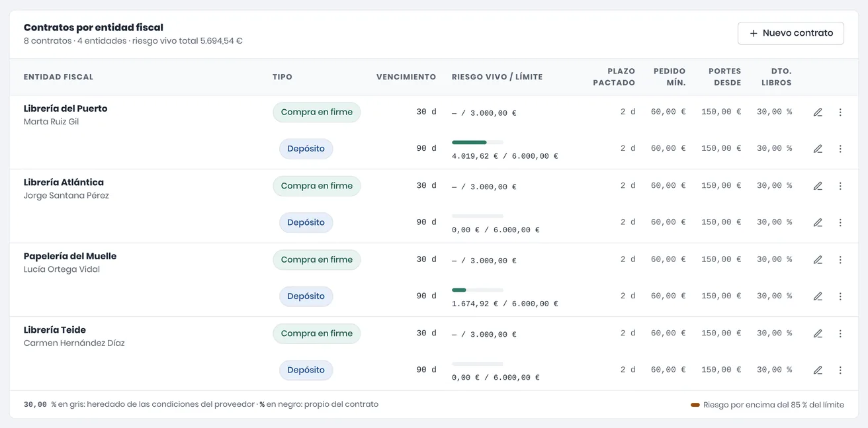
Task: Click the risk progress bar above 4.019,62 €
Action: (478, 142)
